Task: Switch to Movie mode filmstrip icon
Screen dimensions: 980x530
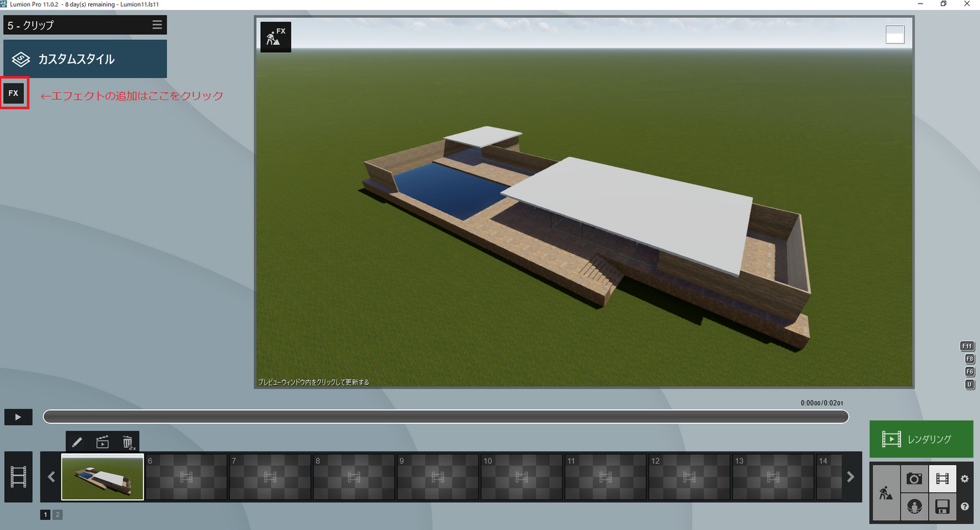Action: point(943,479)
